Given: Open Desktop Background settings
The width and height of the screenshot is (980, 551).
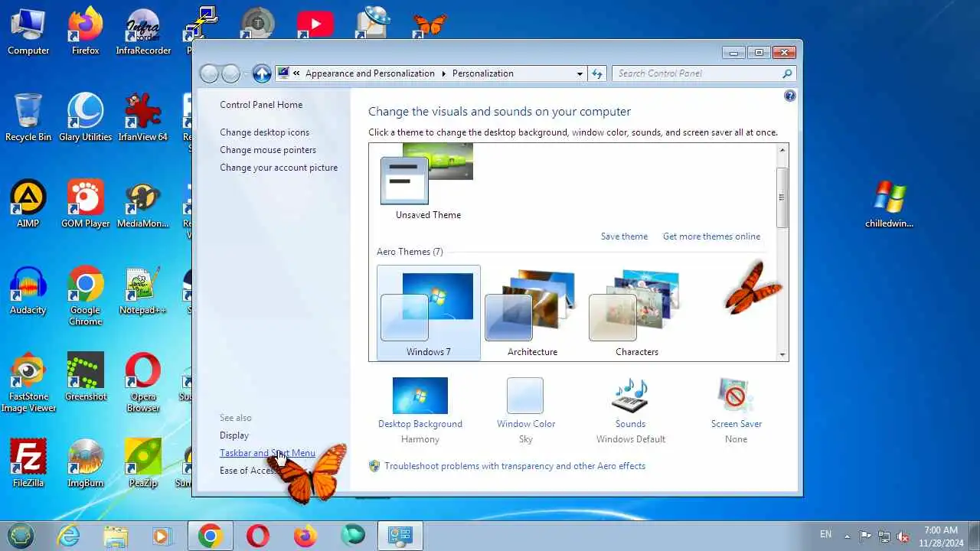Looking at the screenshot, I should [x=420, y=410].
